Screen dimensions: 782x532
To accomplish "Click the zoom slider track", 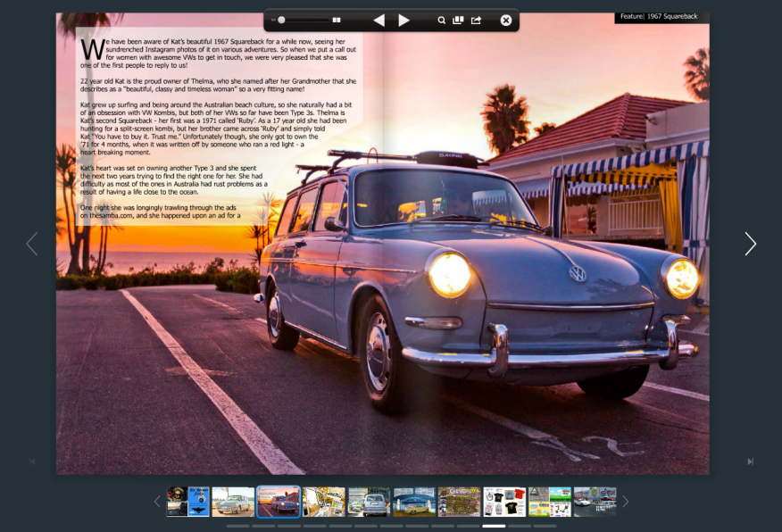I will (x=304, y=20).
